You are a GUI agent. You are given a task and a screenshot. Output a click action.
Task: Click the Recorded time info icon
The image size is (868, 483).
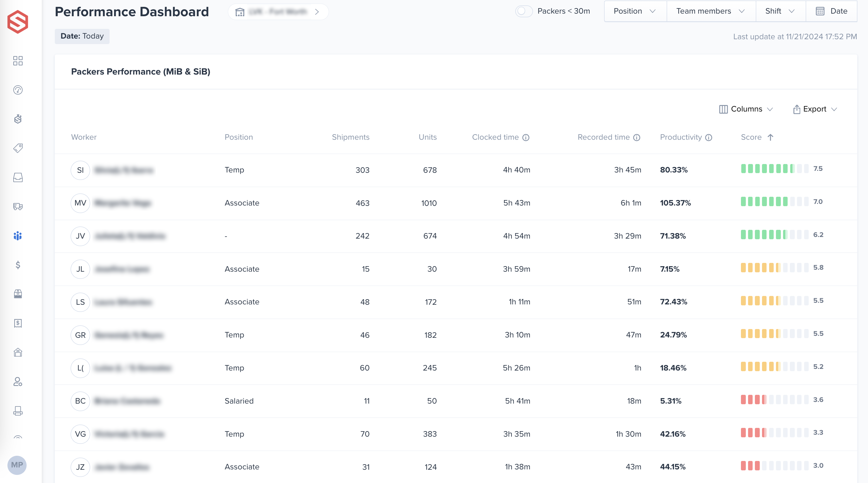point(637,137)
